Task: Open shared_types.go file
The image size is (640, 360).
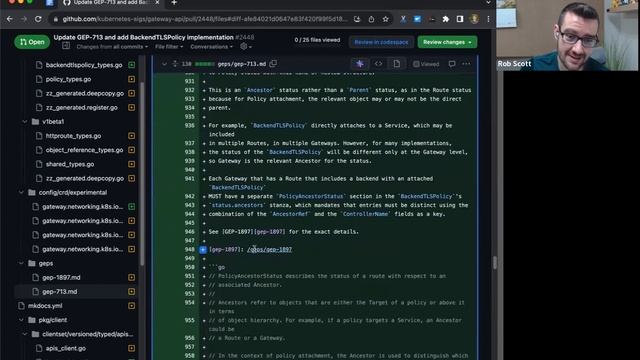Action: tap(70, 164)
